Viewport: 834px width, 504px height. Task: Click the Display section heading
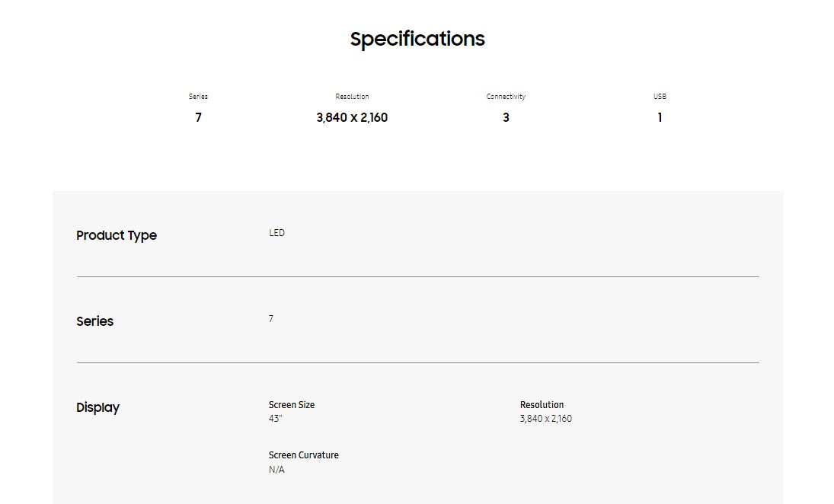[x=97, y=407]
